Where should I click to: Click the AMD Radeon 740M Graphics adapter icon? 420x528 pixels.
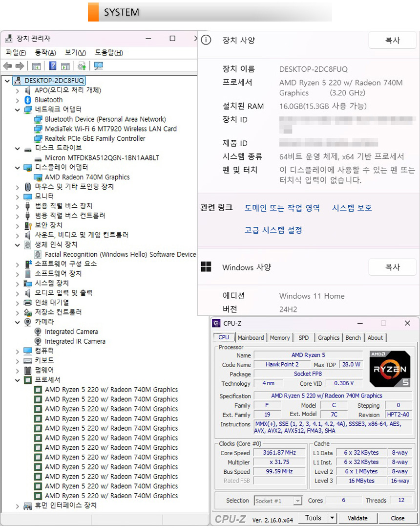click(x=39, y=177)
